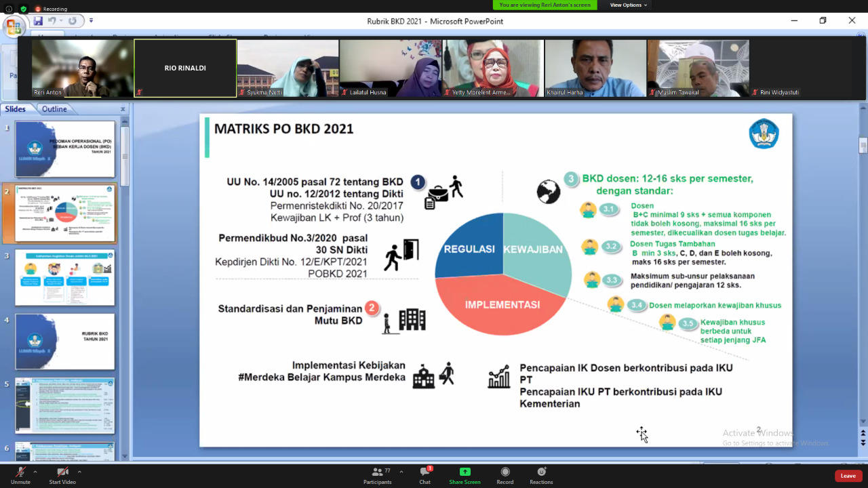Image resolution: width=868 pixels, height=488 pixels.
Task: Click the PowerPoint Save icon
Action: pos(38,21)
